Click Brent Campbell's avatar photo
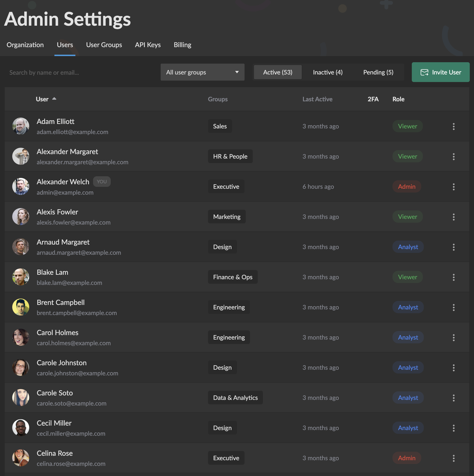This screenshot has height=476, width=474. pyautogui.click(x=21, y=307)
